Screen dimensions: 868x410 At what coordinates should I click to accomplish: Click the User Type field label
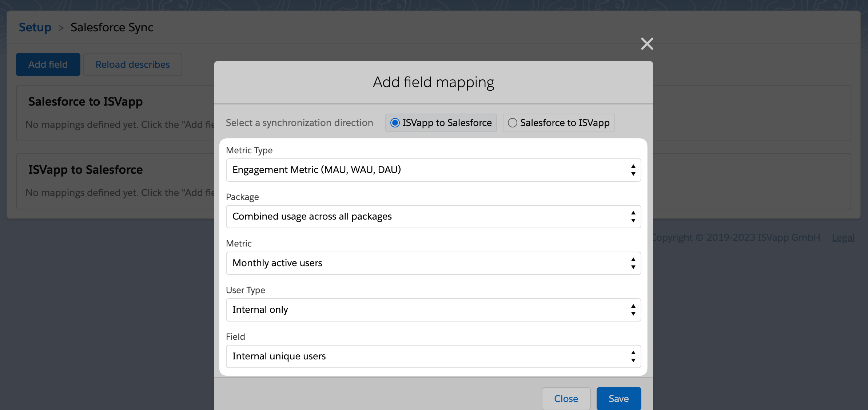click(246, 290)
